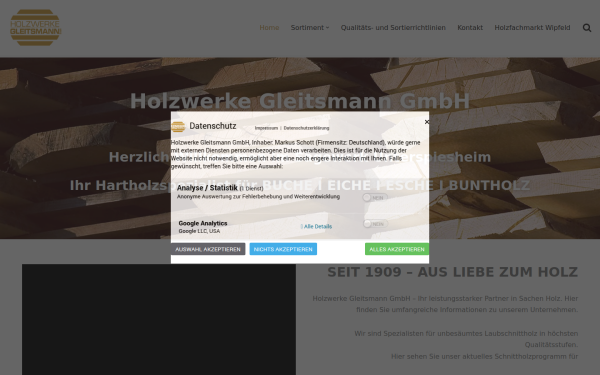Show Alle Details for Google Analytics

point(317,227)
